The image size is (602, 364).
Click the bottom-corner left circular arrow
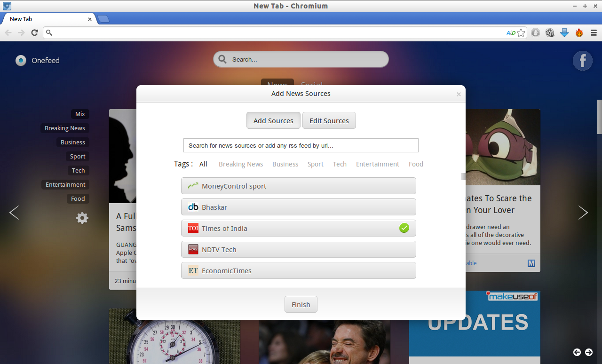(577, 352)
